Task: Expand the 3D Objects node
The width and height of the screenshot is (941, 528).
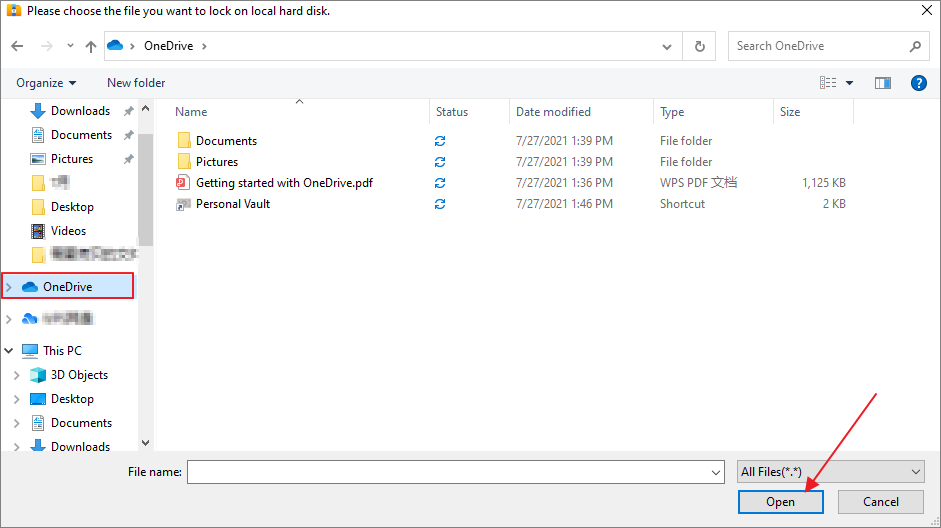Action: (17, 375)
